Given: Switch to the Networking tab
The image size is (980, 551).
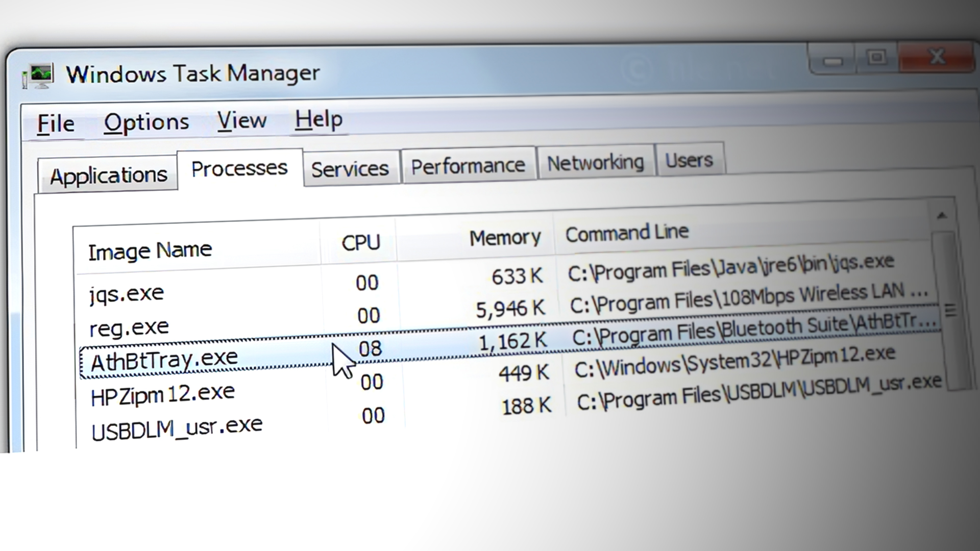Looking at the screenshot, I should pyautogui.click(x=595, y=163).
